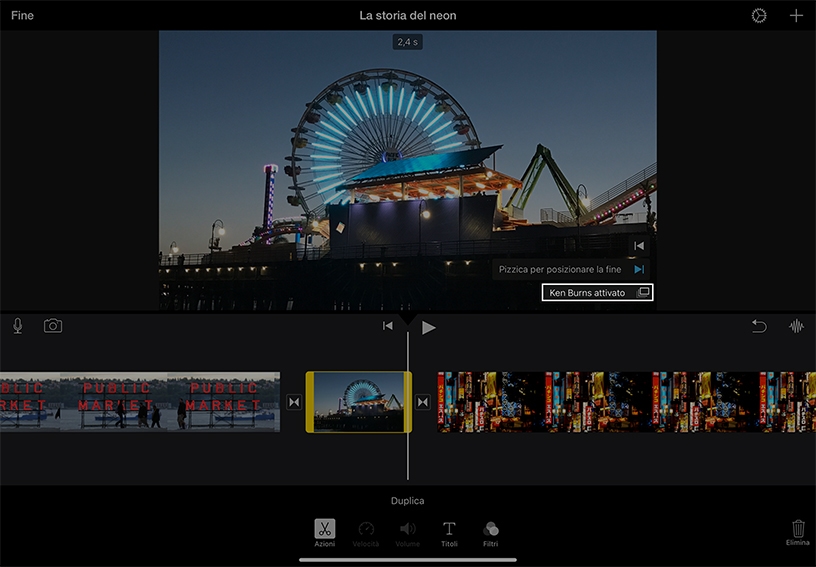Image resolution: width=816 pixels, height=567 pixels.
Task: Open the camera capture icon
Action: point(53,326)
